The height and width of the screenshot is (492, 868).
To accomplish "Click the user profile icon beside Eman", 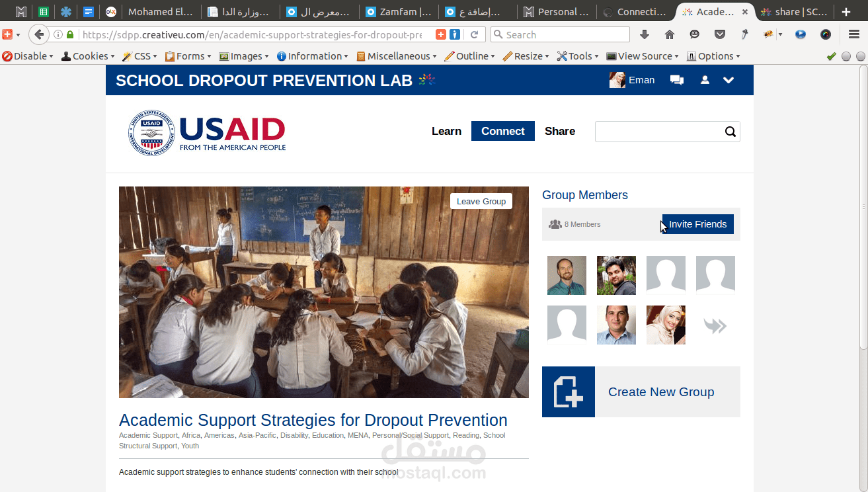I will (705, 80).
